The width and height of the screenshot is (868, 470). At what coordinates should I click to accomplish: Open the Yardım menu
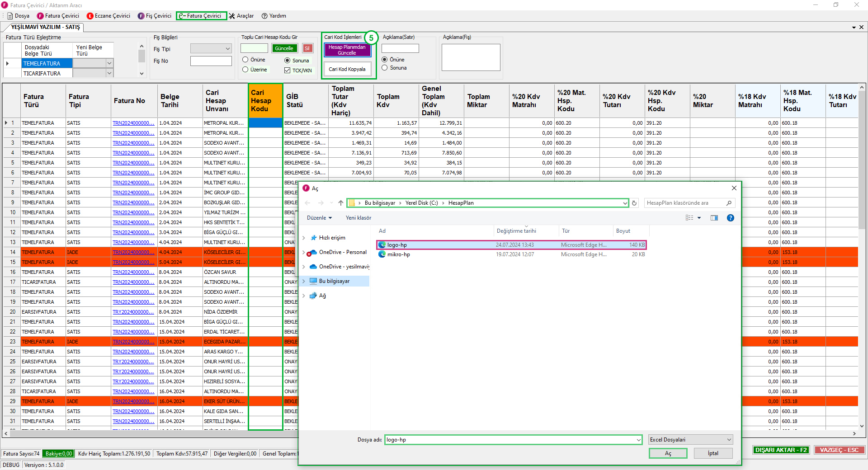tap(274, 16)
